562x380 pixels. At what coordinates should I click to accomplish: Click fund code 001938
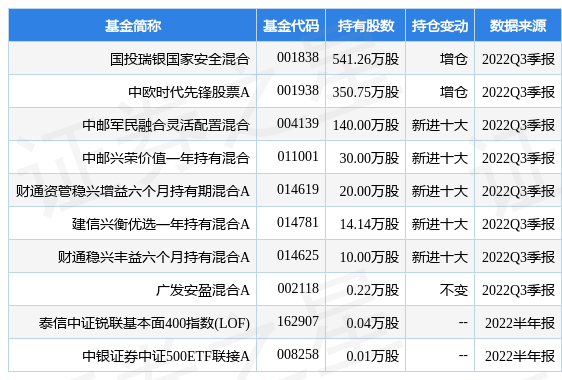click(x=298, y=90)
